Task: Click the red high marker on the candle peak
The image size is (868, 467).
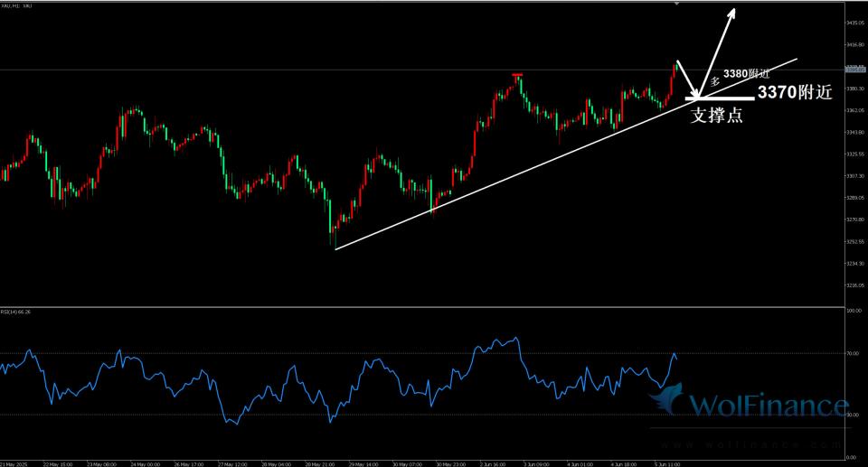Action: pyautogui.click(x=516, y=74)
